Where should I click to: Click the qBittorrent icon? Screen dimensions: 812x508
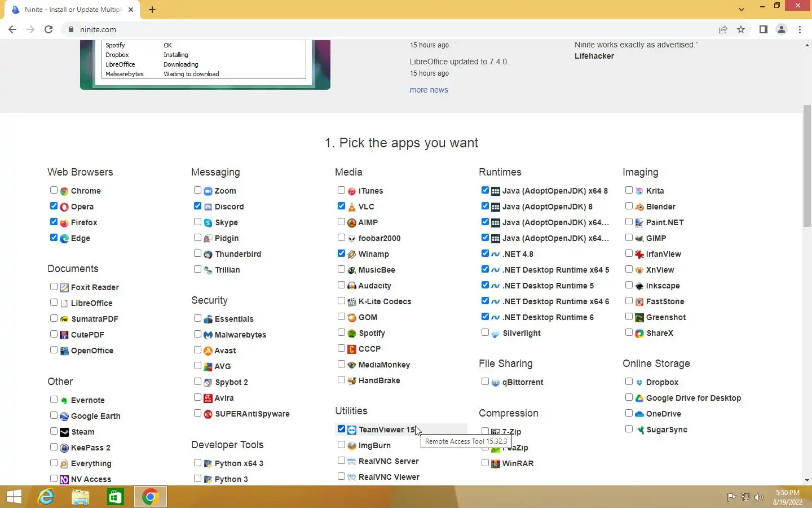496,383
